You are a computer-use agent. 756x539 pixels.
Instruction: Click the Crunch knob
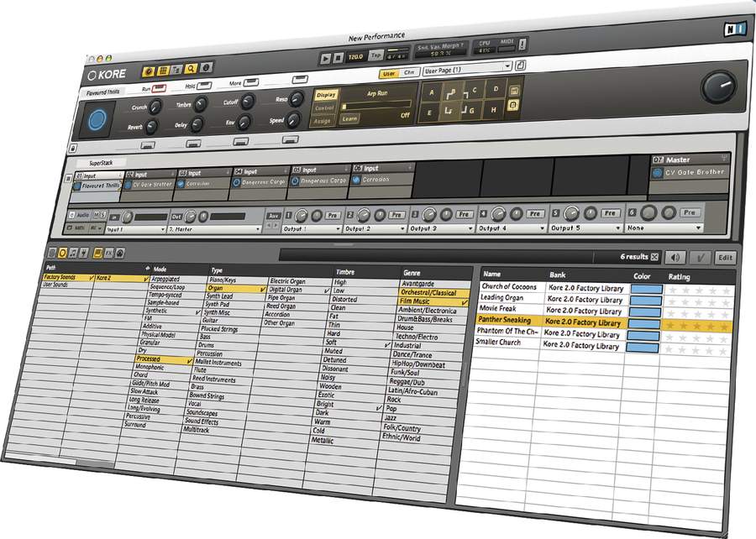155,107
